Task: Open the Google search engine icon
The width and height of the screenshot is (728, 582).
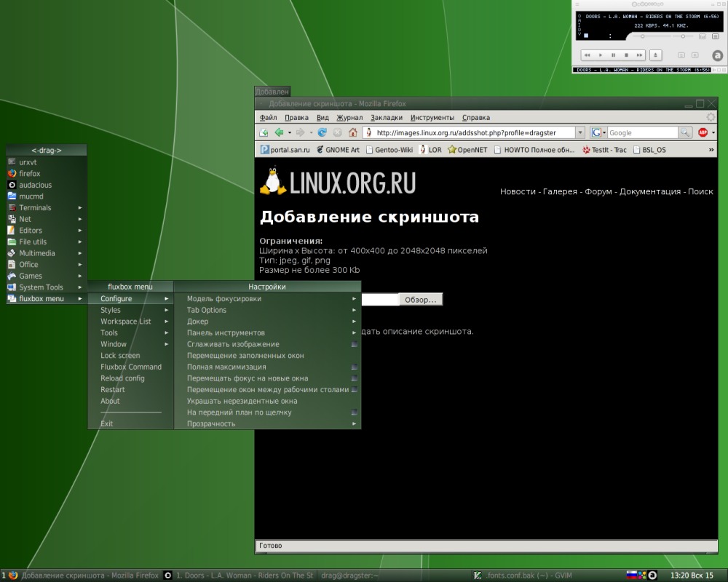Action: (597, 132)
